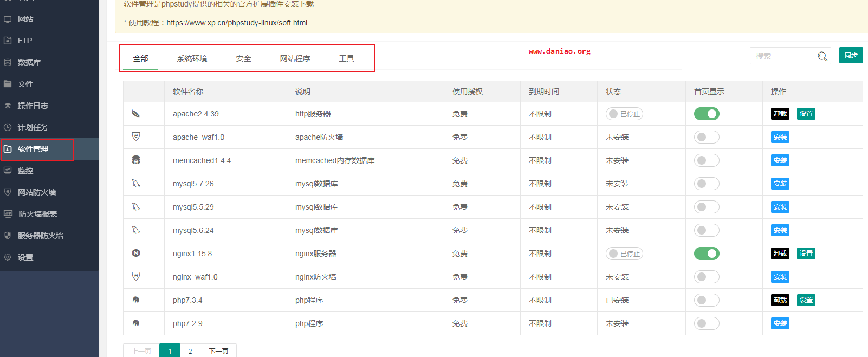
Task: Click the 设置 gear icon in sidebar
Action: pos(8,257)
